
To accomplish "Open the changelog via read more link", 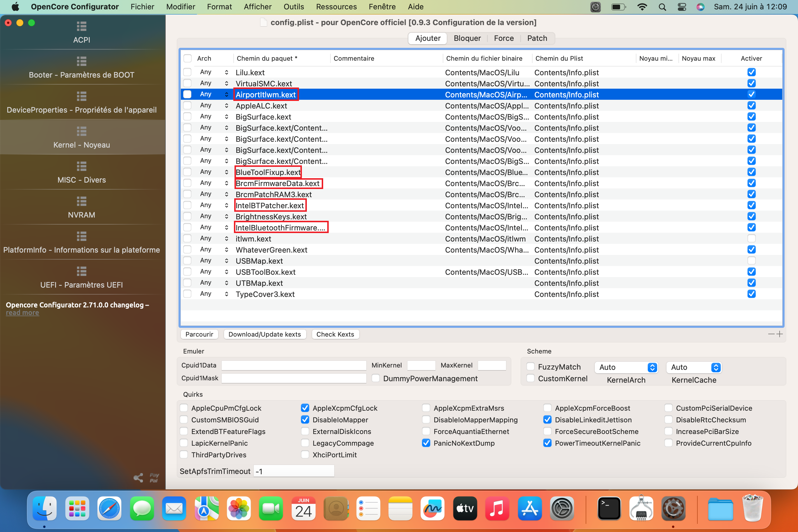I will pyautogui.click(x=22, y=312).
